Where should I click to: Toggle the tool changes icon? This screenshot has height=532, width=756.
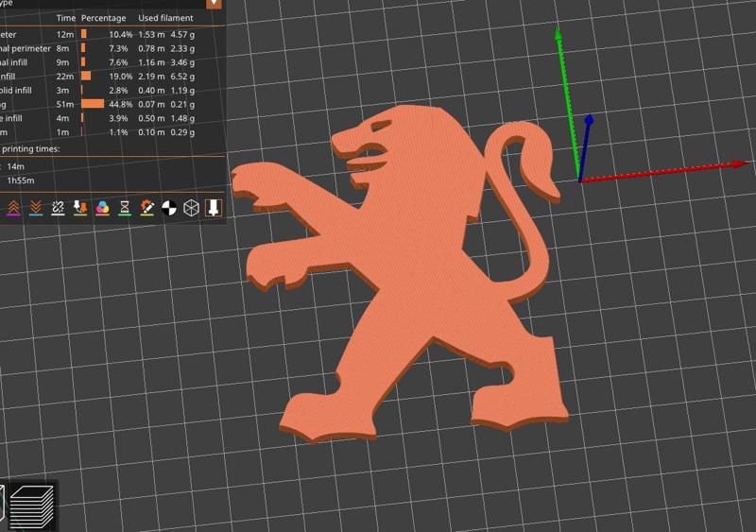[80, 208]
